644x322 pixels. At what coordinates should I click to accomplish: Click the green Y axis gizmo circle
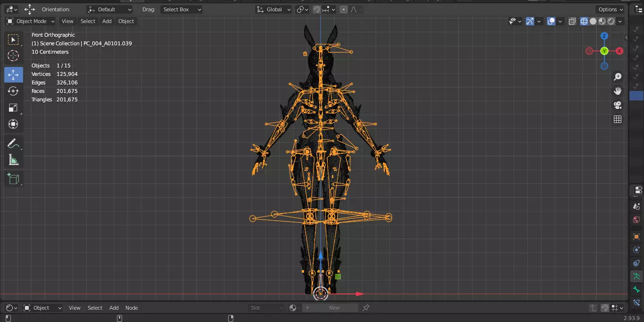pyautogui.click(x=604, y=51)
